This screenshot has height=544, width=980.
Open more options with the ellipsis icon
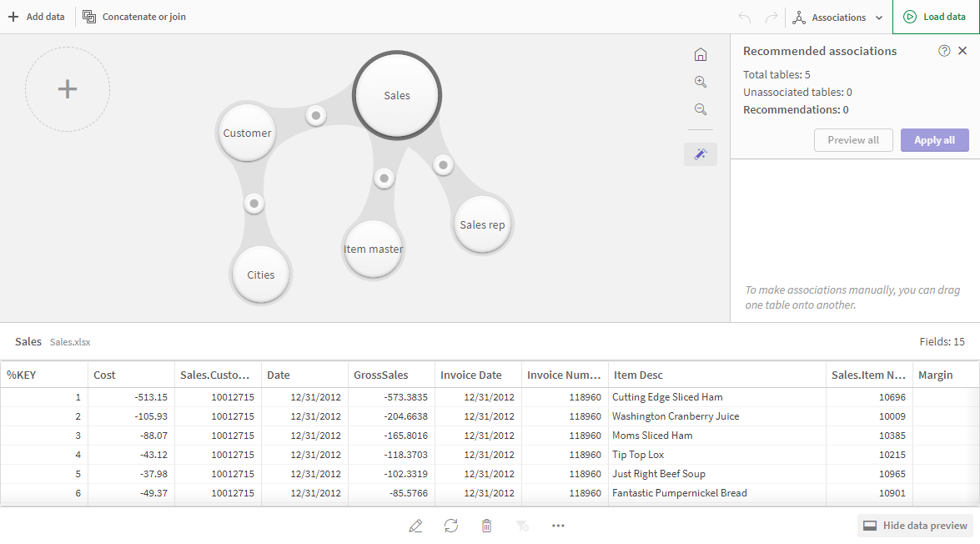point(558,526)
